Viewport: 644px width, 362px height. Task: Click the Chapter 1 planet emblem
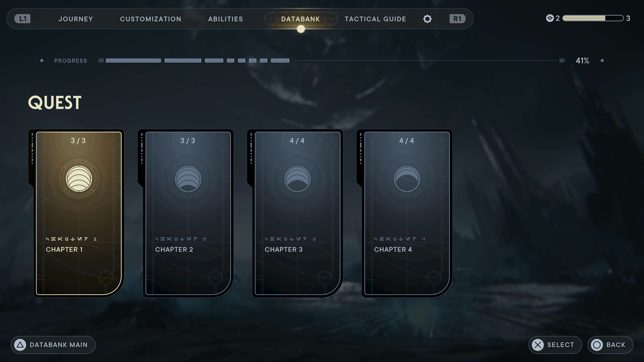coord(79,179)
